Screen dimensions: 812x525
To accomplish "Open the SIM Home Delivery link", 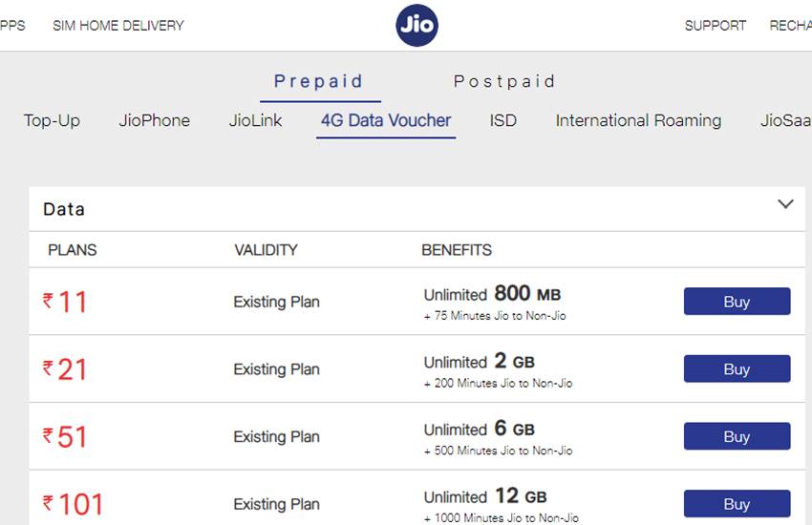I will (x=118, y=26).
